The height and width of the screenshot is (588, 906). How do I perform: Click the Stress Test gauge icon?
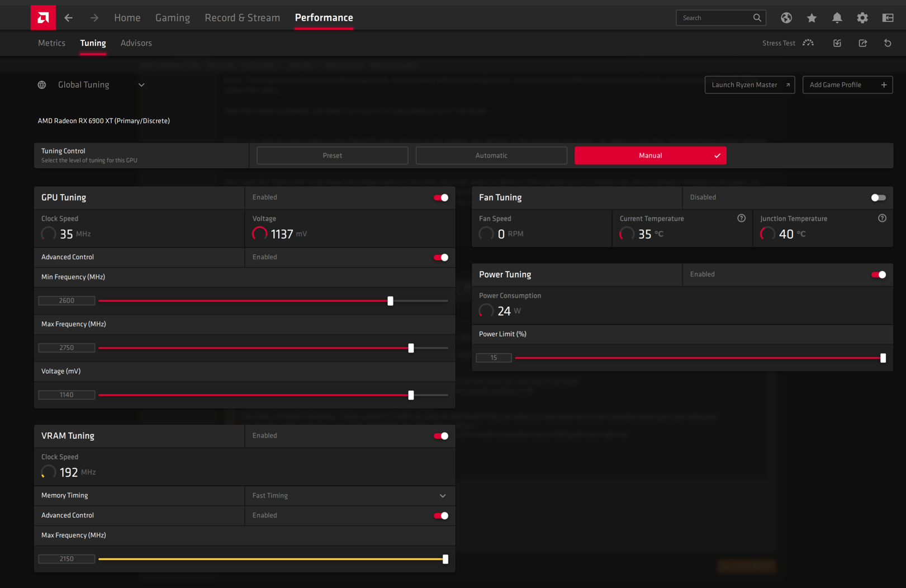pyautogui.click(x=808, y=43)
